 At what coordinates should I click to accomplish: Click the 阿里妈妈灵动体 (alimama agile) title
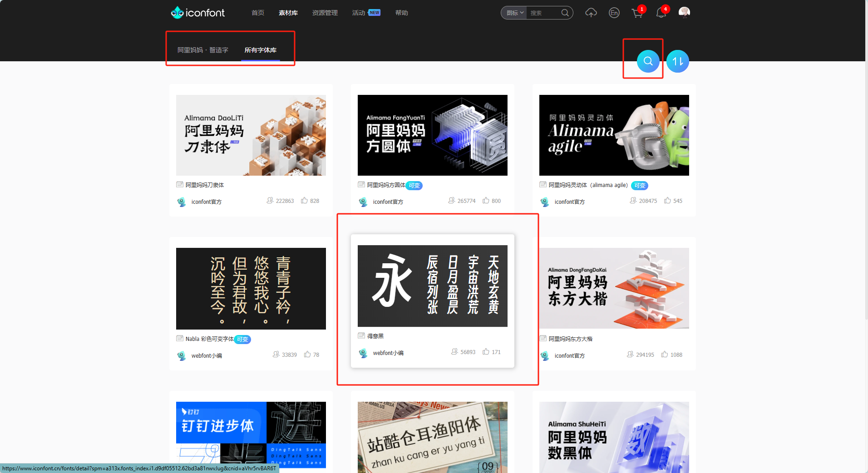(588, 185)
